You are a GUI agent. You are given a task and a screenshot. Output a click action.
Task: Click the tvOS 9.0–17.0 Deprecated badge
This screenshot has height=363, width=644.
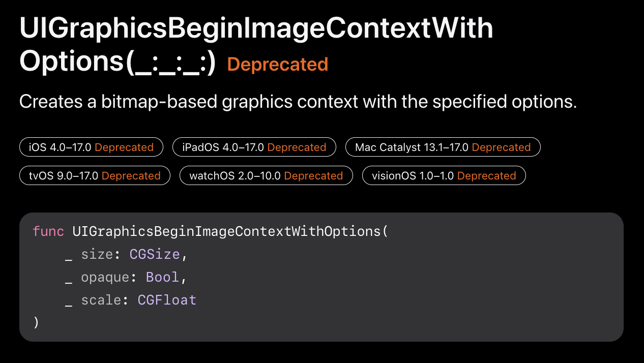pyautogui.click(x=95, y=176)
